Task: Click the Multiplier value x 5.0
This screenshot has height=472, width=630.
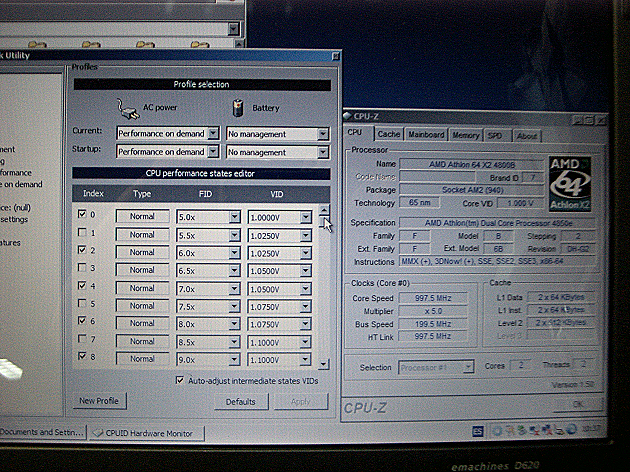Action: 433,311
